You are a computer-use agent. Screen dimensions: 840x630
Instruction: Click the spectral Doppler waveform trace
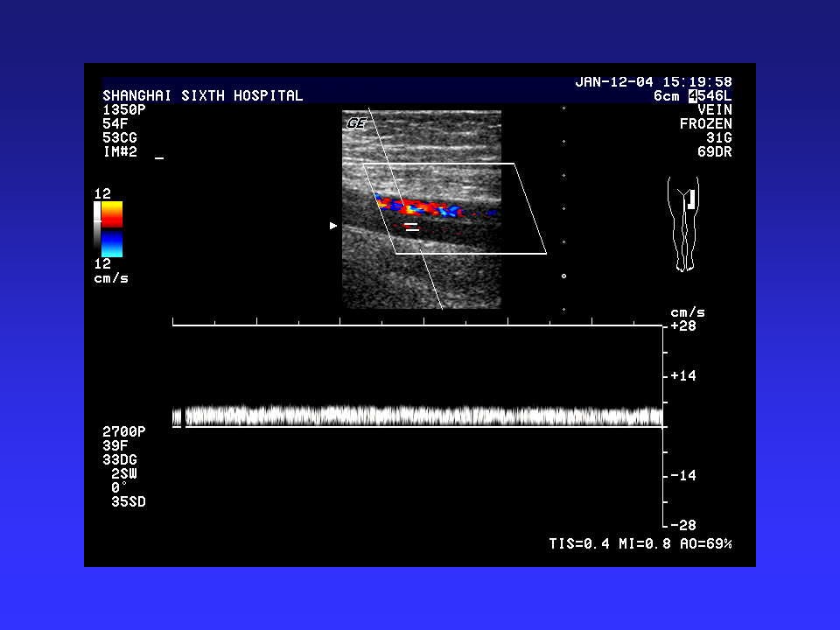click(x=420, y=416)
